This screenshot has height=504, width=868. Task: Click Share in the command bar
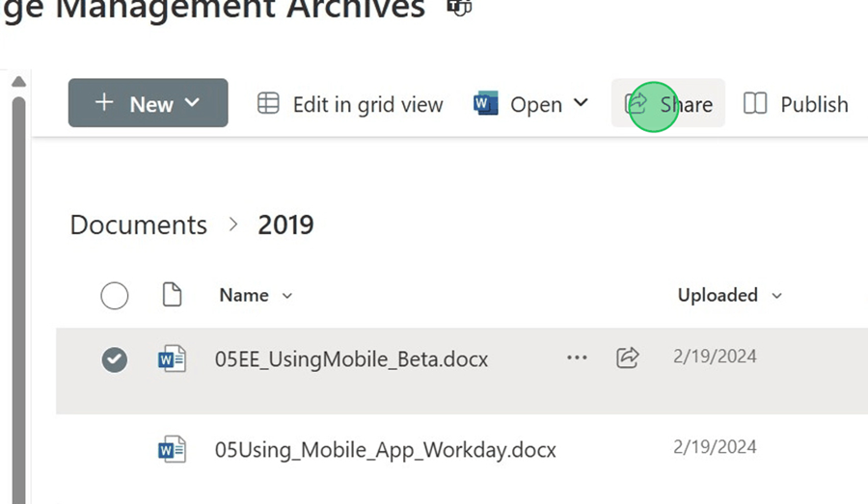pyautogui.click(x=668, y=104)
